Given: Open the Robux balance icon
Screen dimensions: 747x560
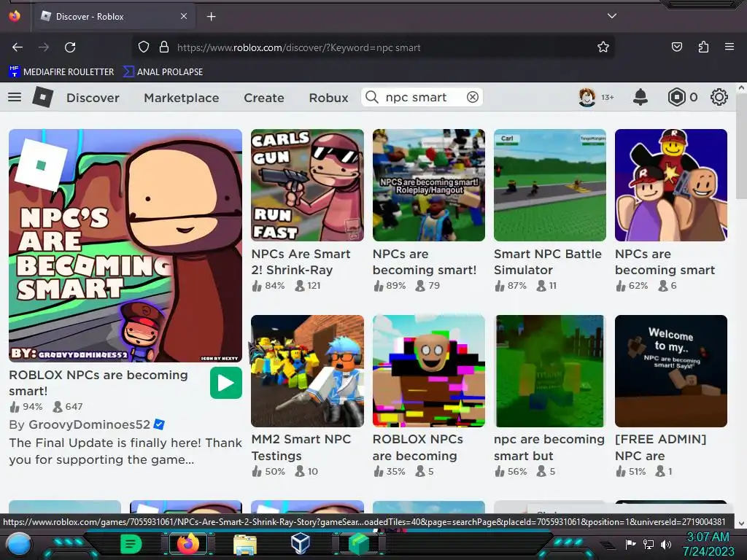Looking at the screenshot, I should pyautogui.click(x=676, y=97).
